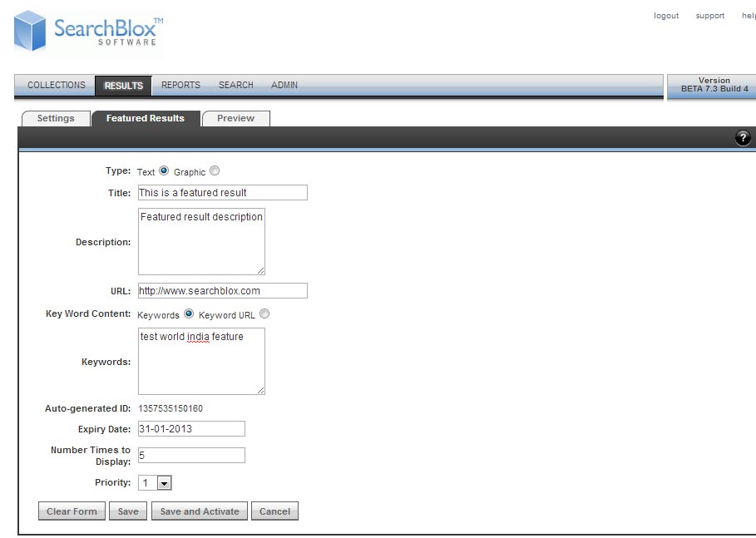Click into the Description text area
The height and width of the screenshot is (538, 756).
201,241
